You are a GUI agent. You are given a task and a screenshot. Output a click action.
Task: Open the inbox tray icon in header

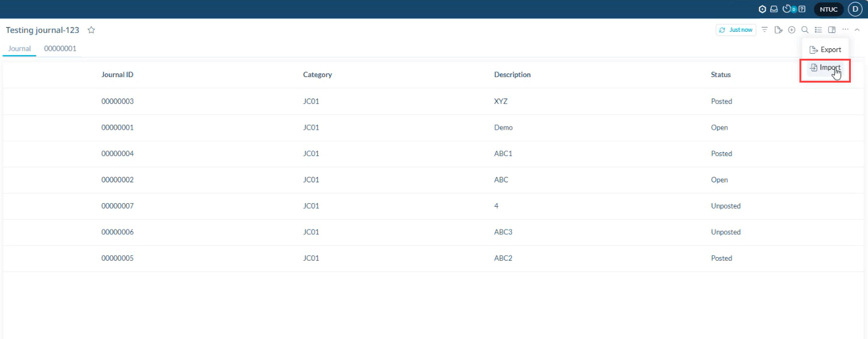pos(774,9)
